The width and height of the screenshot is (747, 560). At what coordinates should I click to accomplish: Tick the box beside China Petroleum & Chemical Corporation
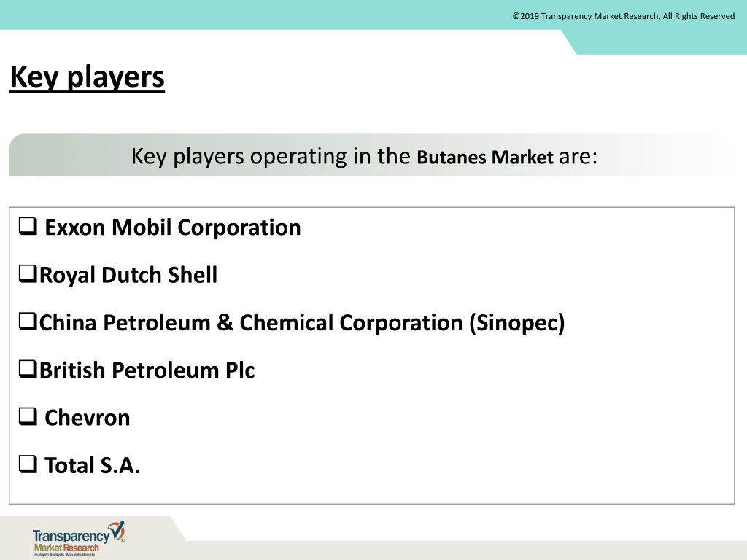[28, 322]
